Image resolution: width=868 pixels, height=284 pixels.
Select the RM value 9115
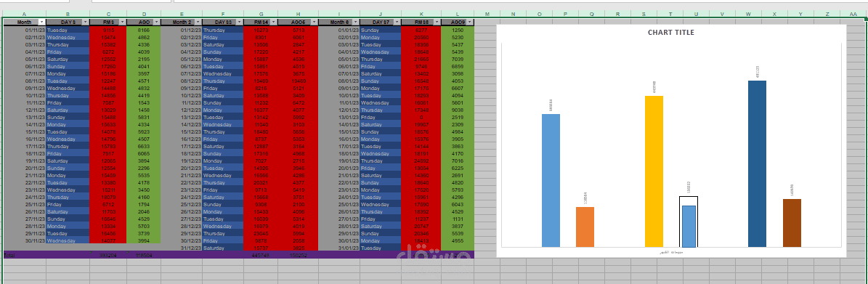(108, 30)
